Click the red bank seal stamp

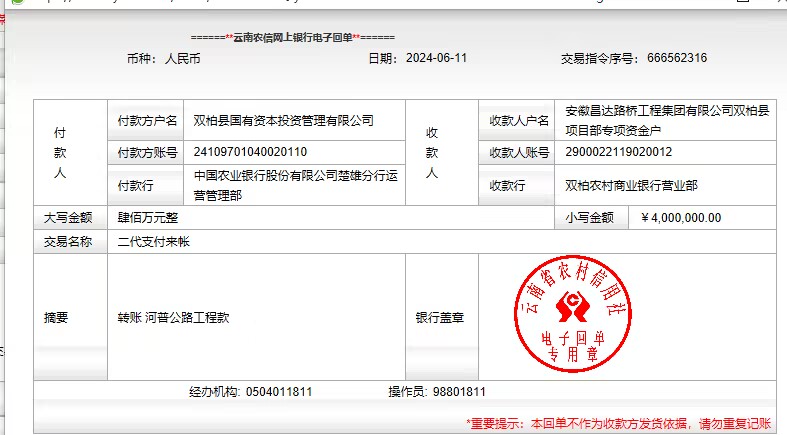[573, 313]
